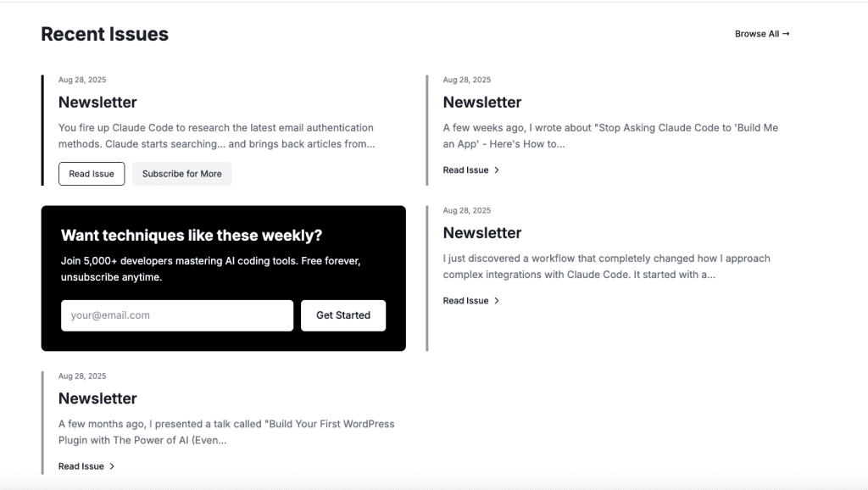868x490 pixels.
Task: Focus the your@email.com input field
Action: click(177, 315)
